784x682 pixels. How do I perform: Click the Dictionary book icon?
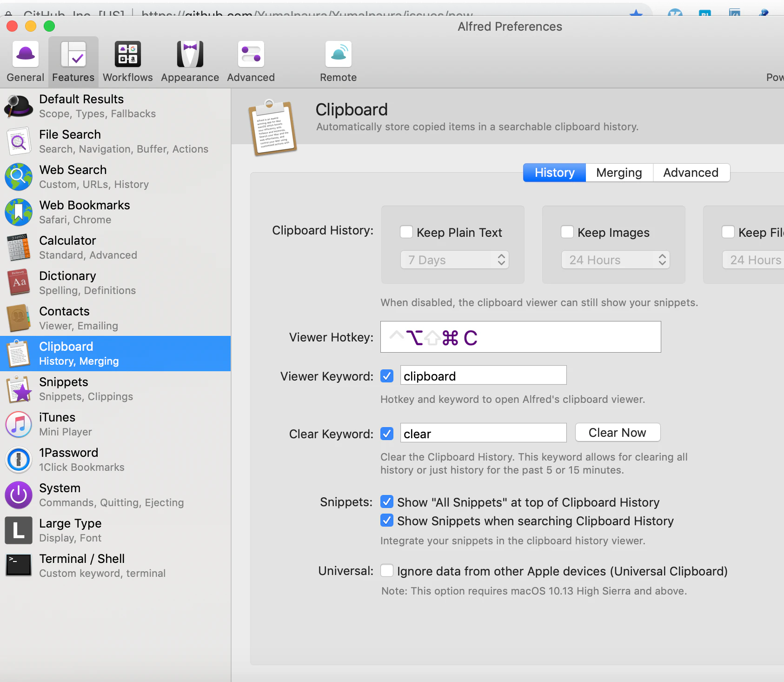click(x=19, y=283)
